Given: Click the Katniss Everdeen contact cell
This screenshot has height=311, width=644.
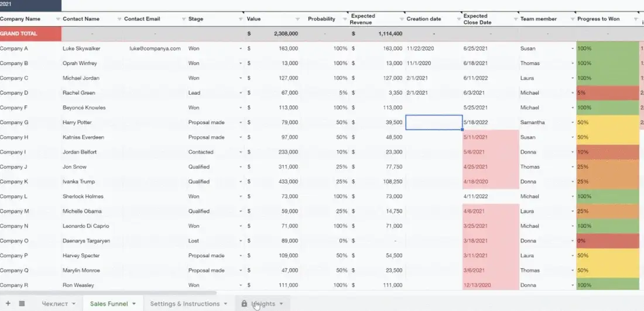Looking at the screenshot, I should click(x=92, y=137).
